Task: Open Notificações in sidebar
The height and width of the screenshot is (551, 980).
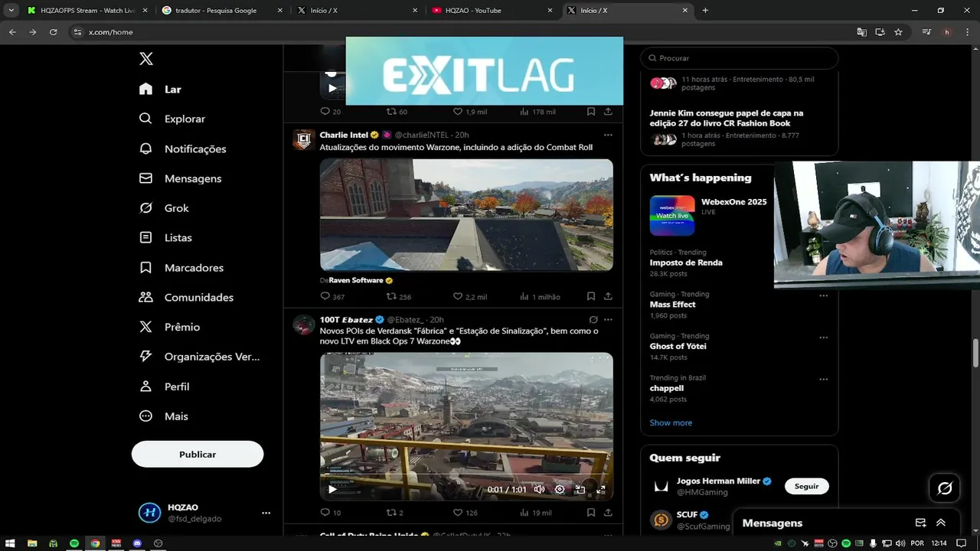Action: click(182, 148)
